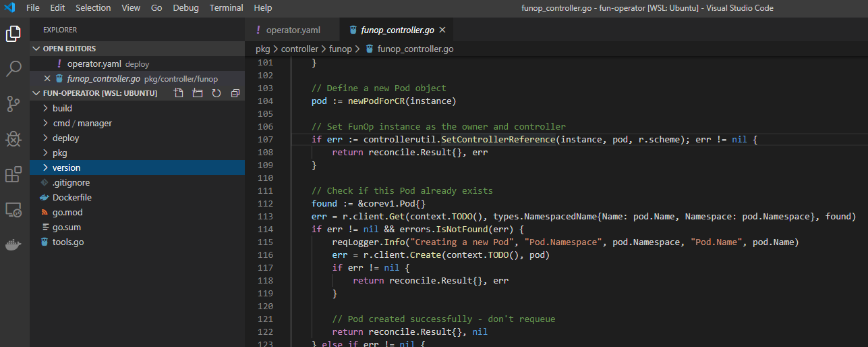
Task: Expand the version folder
Action: click(x=137, y=167)
